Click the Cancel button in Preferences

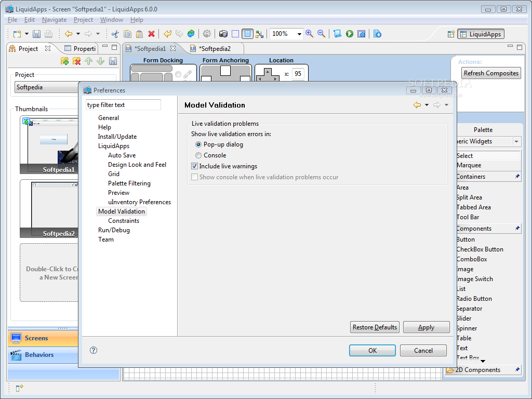tap(423, 351)
